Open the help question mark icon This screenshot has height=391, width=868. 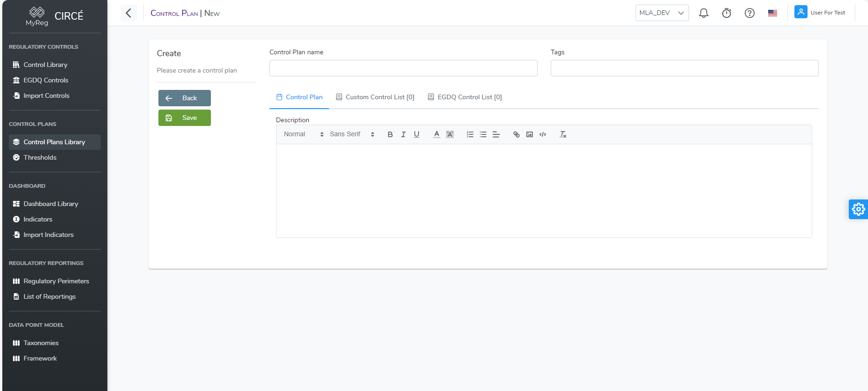(x=749, y=13)
